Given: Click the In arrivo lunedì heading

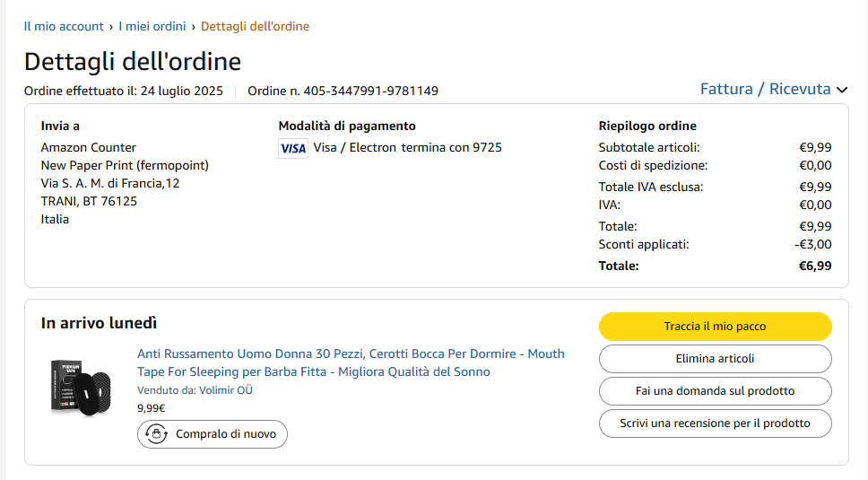Looking at the screenshot, I should (x=99, y=323).
